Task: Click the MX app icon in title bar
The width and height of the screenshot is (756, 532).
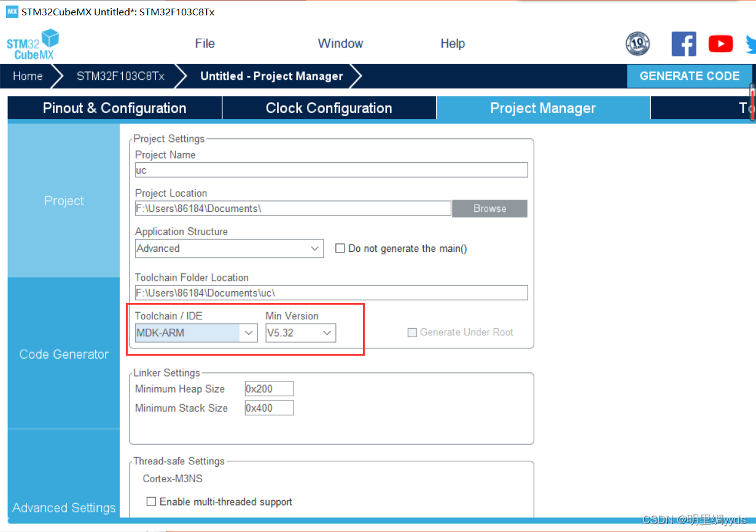Action: (x=12, y=11)
